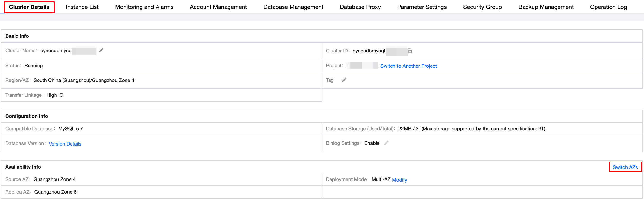Screen dimensions: 644x206
Task: Click Switch to Another Project link
Action: coord(408,66)
